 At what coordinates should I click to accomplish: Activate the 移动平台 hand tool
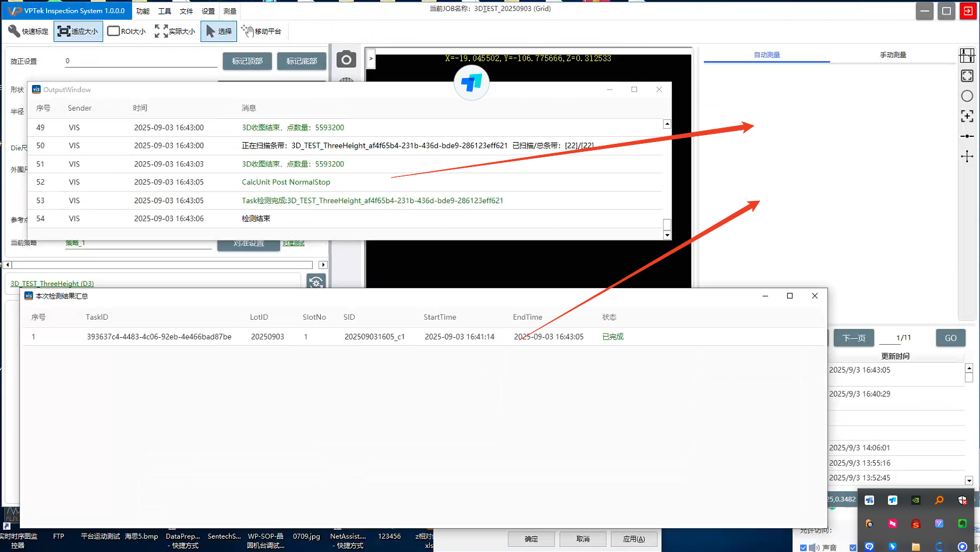(261, 31)
